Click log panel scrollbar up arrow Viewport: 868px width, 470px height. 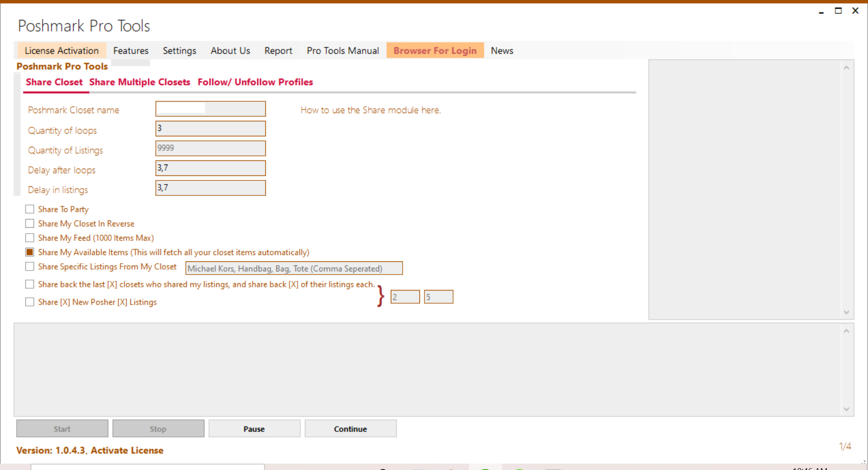coord(846,331)
